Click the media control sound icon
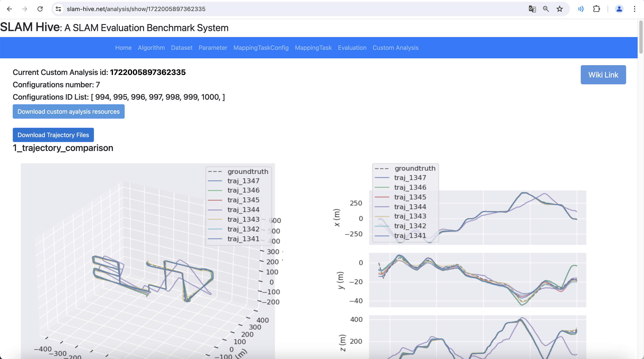The image size is (644, 359). point(581,9)
